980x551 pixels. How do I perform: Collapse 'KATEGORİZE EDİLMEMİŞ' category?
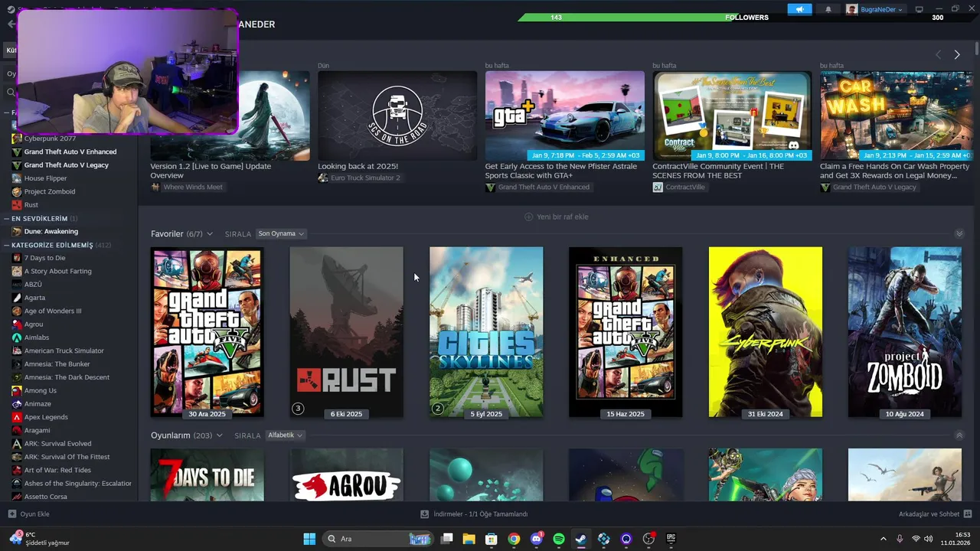tap(7, 245)
